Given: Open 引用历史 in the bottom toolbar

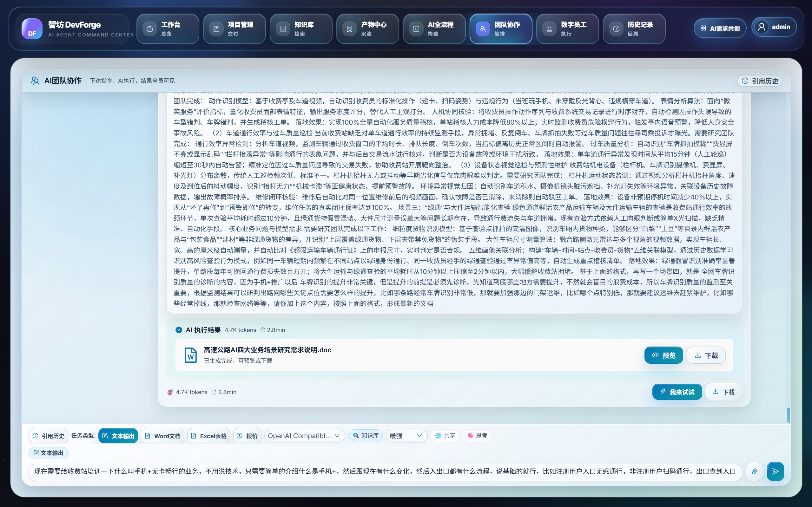Looking at the screenshot, I should pyautogui.click(x=48, y=436).
